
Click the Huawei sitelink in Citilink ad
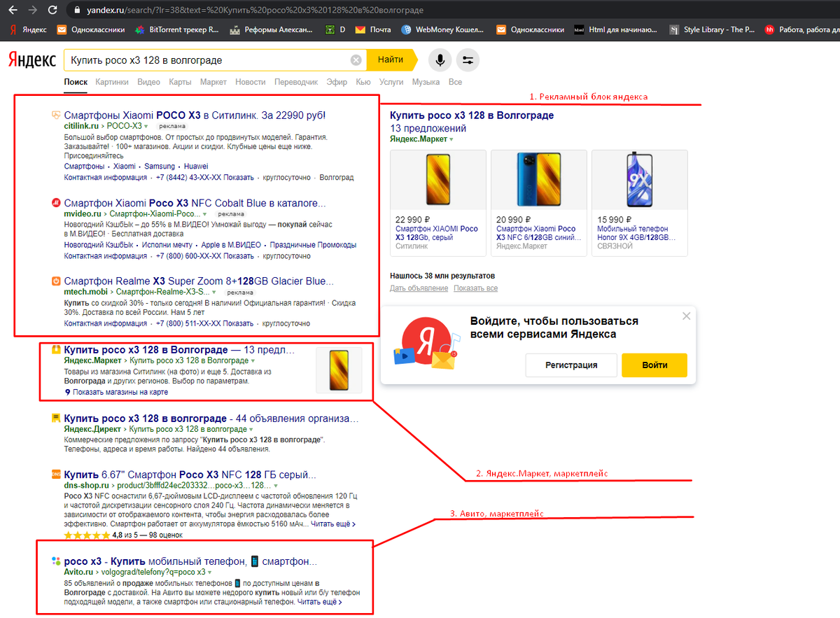(196, 167)
